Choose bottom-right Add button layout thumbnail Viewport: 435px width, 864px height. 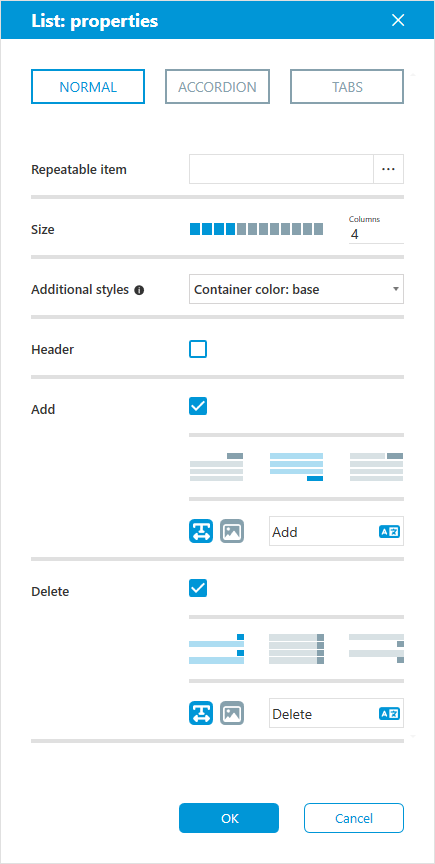pyautogui.click(x=296, y=467)
